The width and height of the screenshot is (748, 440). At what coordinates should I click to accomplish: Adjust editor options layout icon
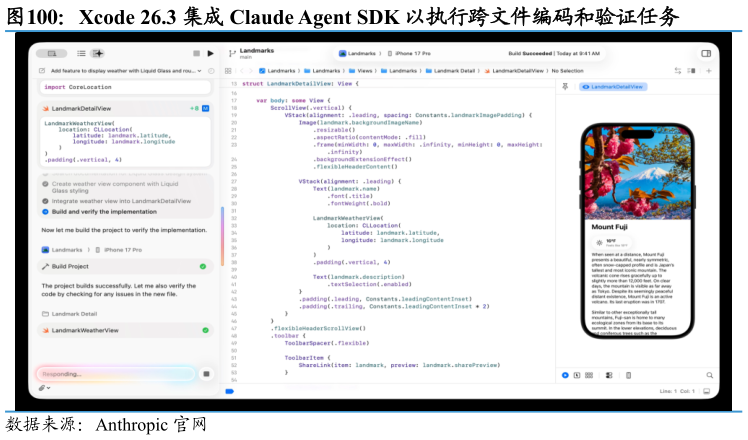tap(691, 71)
